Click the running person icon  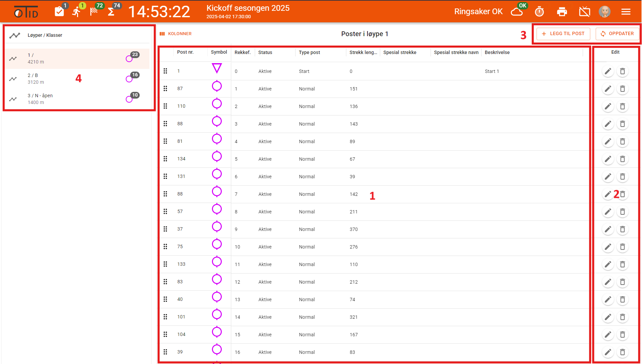pos(77,12)
